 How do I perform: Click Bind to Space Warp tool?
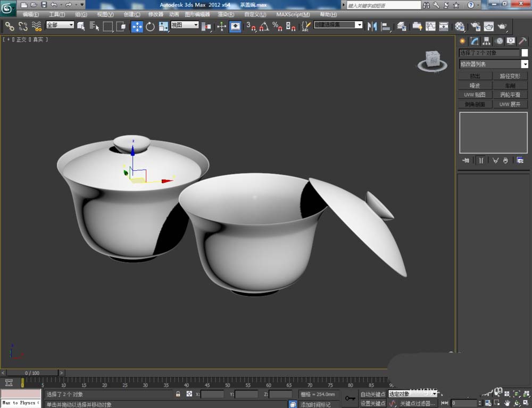37,26
